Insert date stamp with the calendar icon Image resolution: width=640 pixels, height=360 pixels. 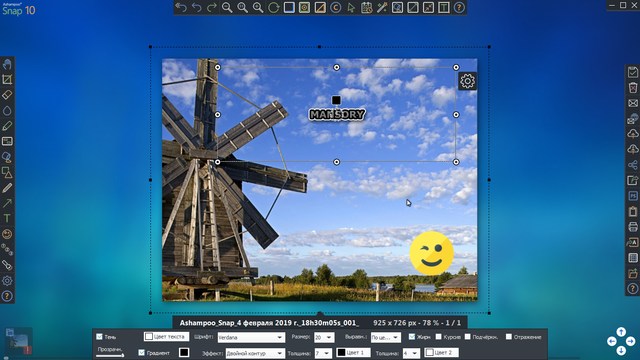[367, 8]
